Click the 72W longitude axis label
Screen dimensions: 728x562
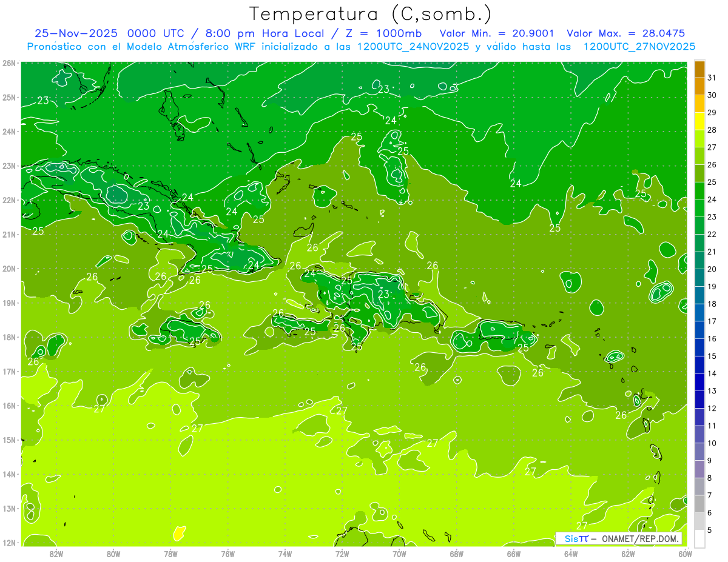[x=342, y=554]
